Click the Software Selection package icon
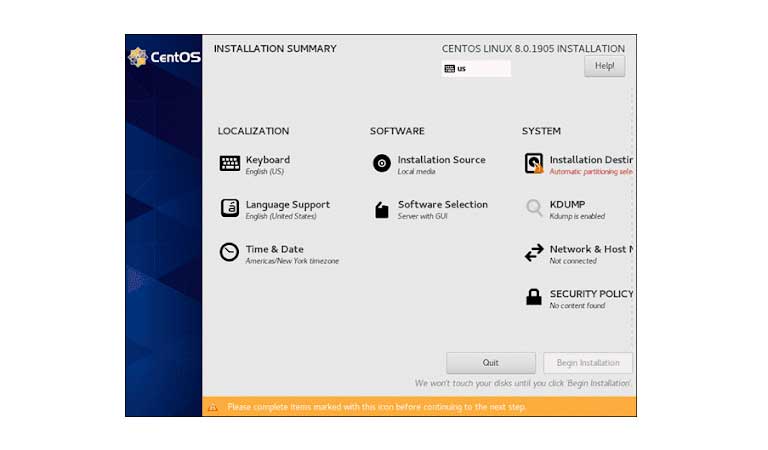 382,210
